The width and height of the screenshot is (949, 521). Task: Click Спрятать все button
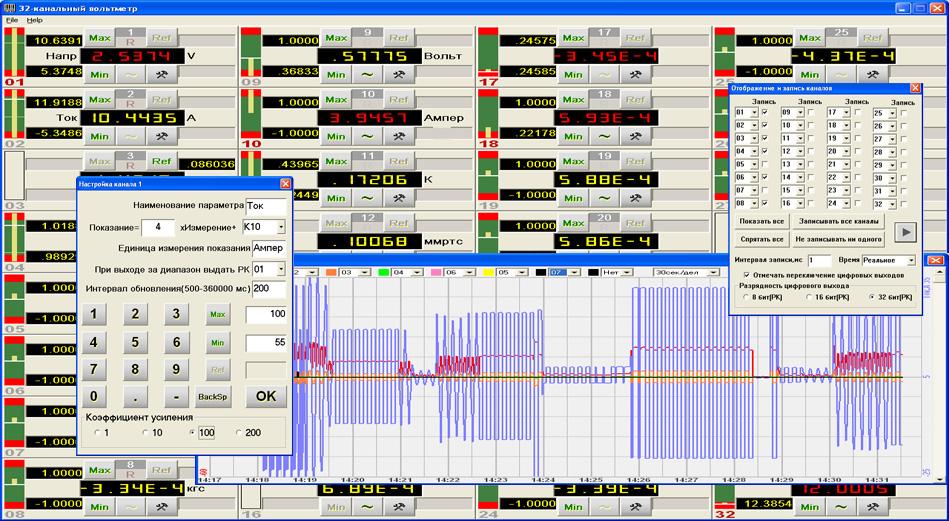[762, 240]
